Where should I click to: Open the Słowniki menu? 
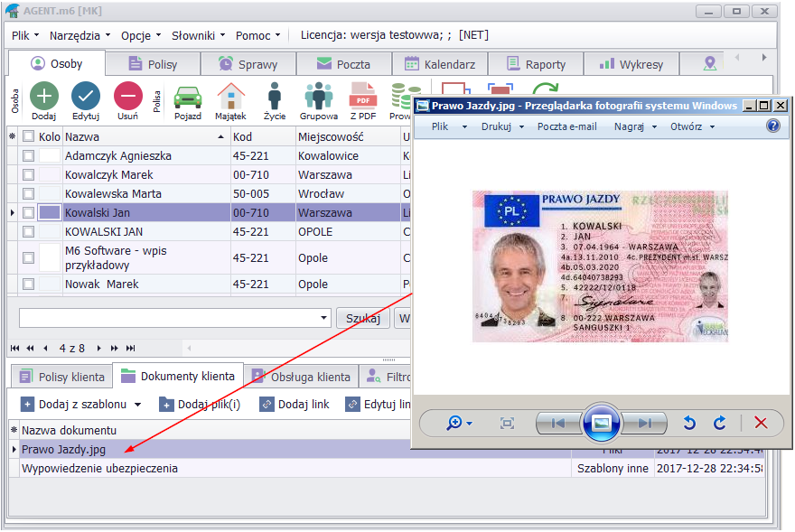point(198,35)
